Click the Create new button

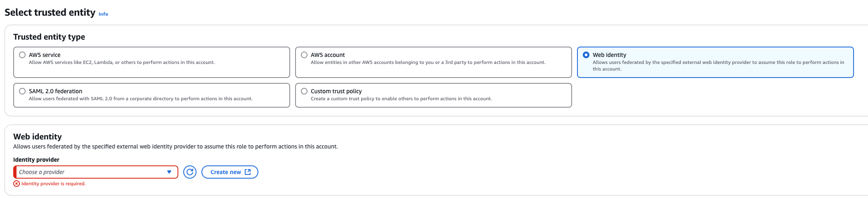[226, 172]
